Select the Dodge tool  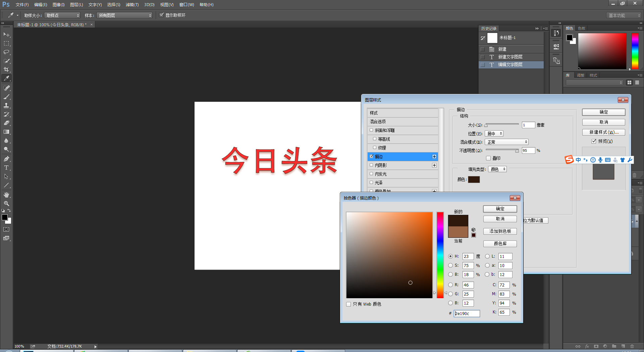[6, 149]
